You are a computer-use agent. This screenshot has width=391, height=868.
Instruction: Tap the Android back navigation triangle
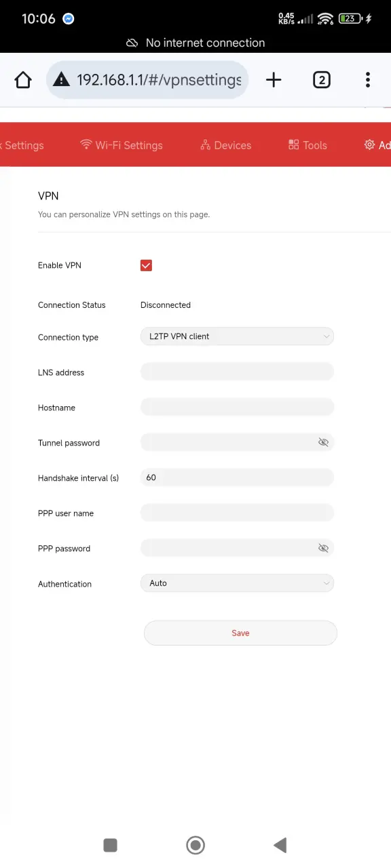click(x=280, y=844)
